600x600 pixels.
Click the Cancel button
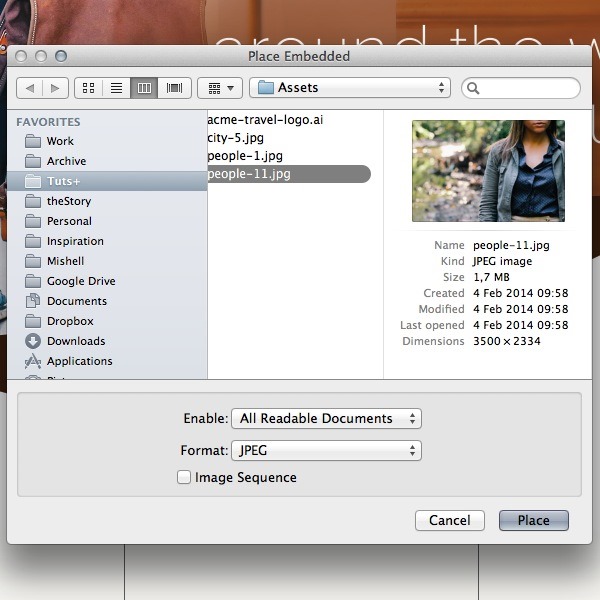450,520
